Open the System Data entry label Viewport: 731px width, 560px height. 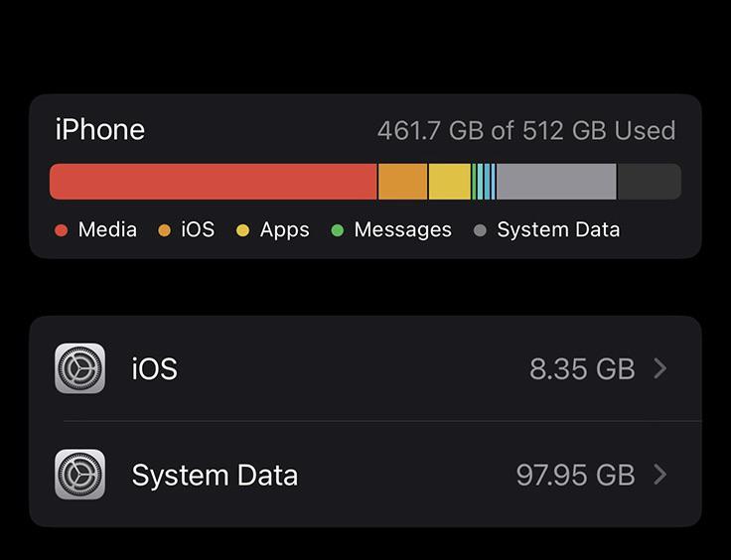[x=215, y=475]
